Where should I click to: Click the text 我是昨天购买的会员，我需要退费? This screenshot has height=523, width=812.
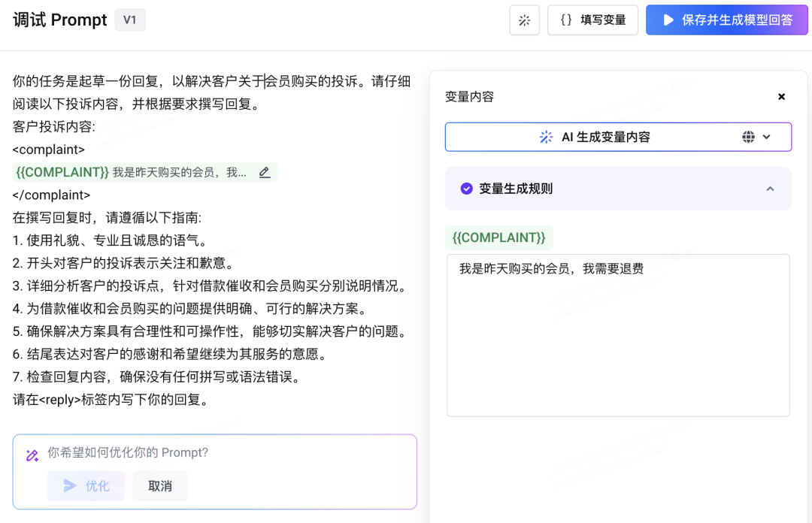pos(551,269)
